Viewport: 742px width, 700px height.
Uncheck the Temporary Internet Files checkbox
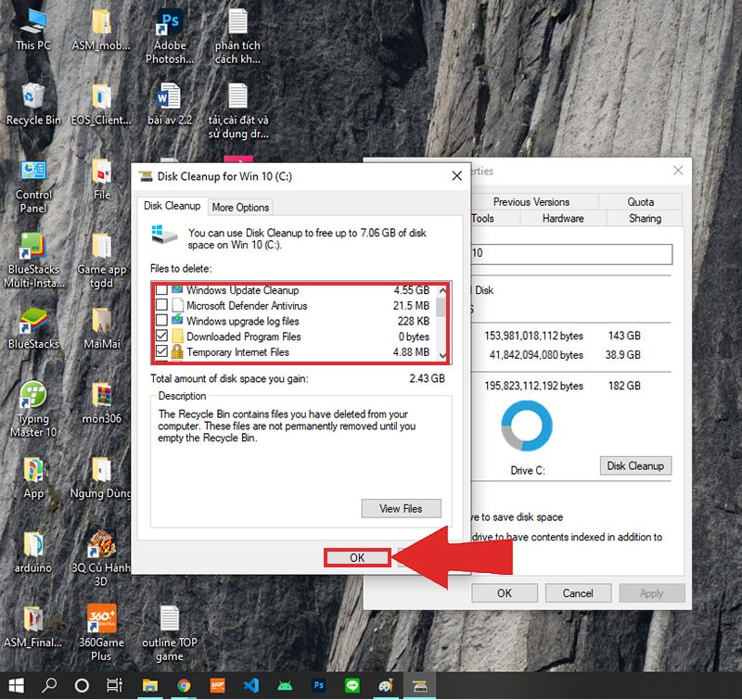click(x=161, y=351)
